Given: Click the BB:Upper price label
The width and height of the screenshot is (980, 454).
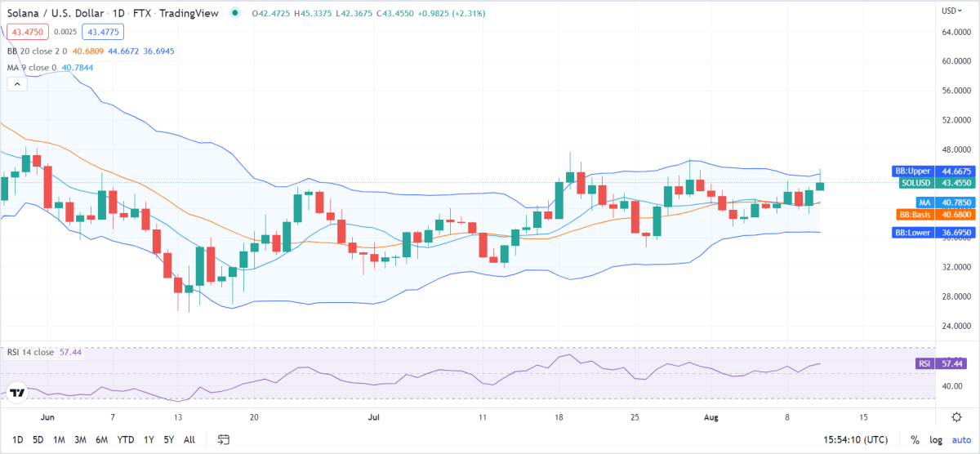Looking at the screenshot, I should (933, 171).
